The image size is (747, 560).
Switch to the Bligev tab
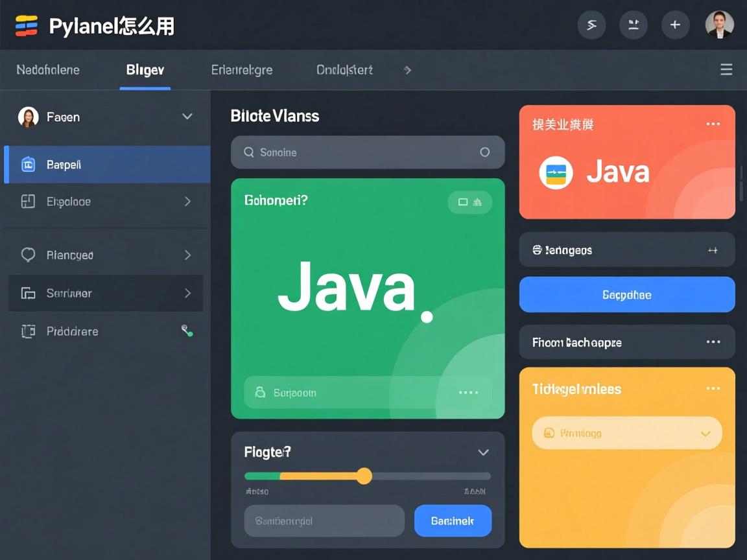(x=144, y=70)
